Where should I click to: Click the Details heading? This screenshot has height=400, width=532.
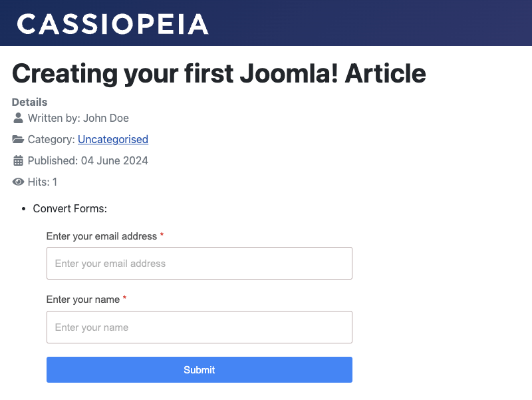pos(29,102)
